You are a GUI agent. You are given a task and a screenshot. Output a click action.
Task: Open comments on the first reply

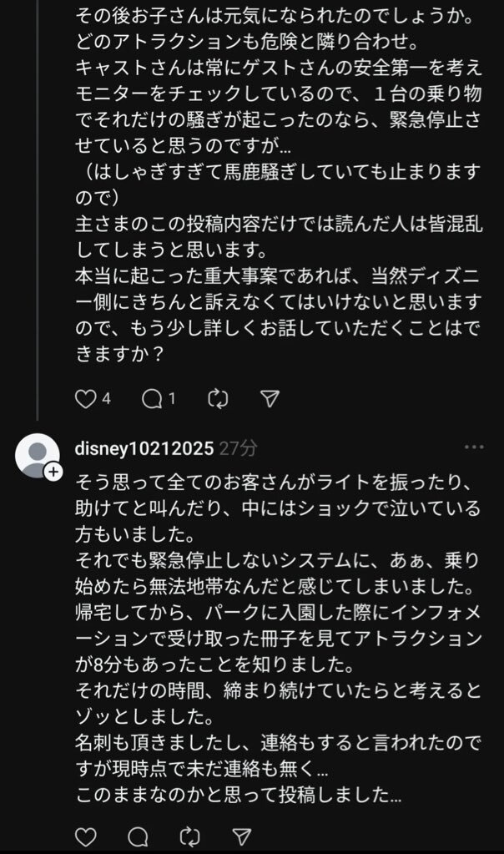(x=152, y=399)
